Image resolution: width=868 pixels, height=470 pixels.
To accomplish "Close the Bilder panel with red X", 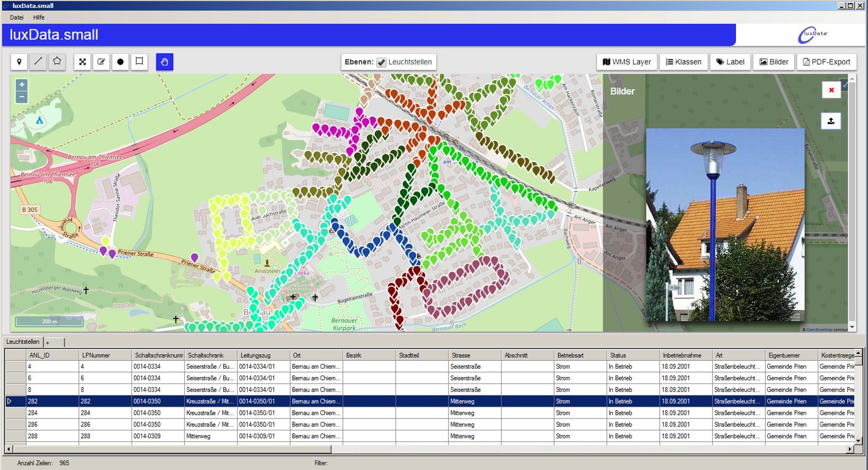I will point(831,90).
